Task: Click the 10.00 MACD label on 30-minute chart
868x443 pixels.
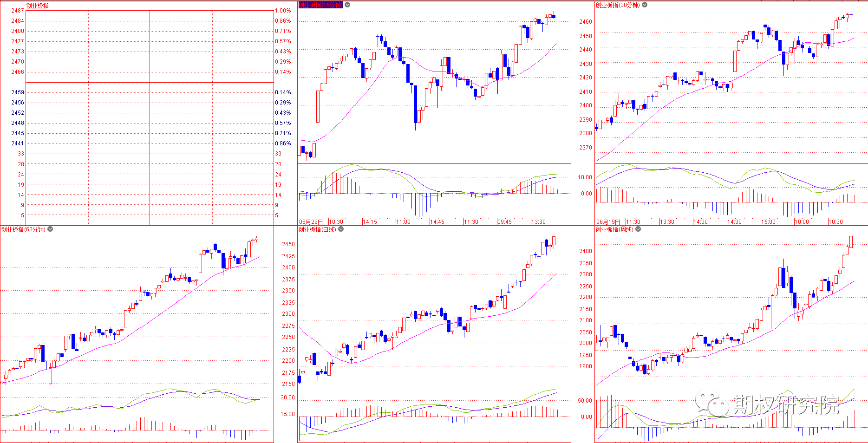Action: click(x=585, y=177)
